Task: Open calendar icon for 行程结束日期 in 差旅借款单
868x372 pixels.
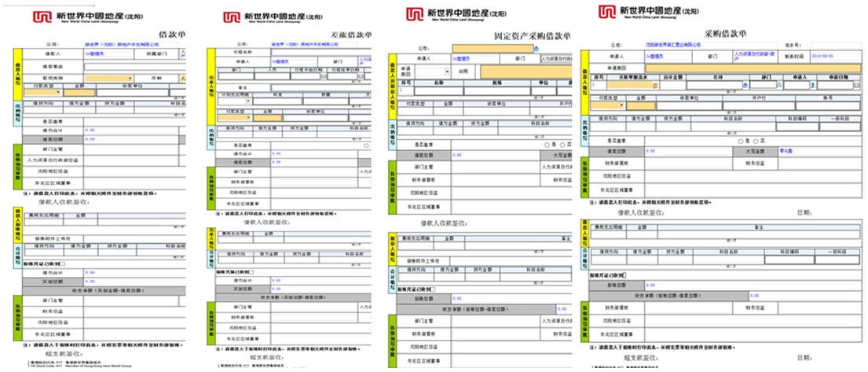Action: click(x=361, y=76)
